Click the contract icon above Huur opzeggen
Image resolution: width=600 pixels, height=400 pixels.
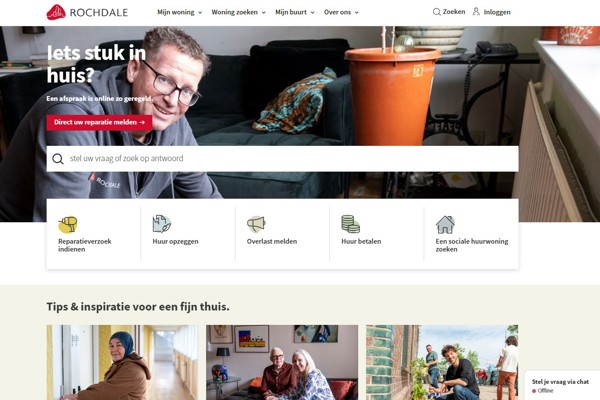(x=161, y=224)
